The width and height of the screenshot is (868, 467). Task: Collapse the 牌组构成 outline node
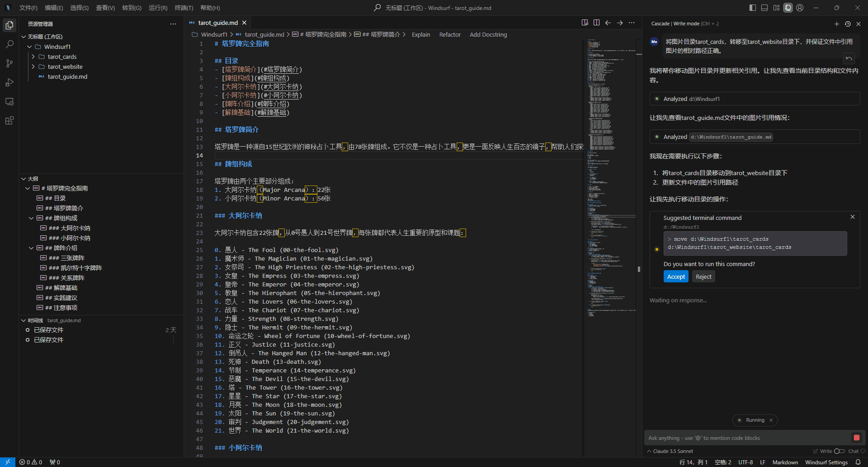[x=31, y=218]
